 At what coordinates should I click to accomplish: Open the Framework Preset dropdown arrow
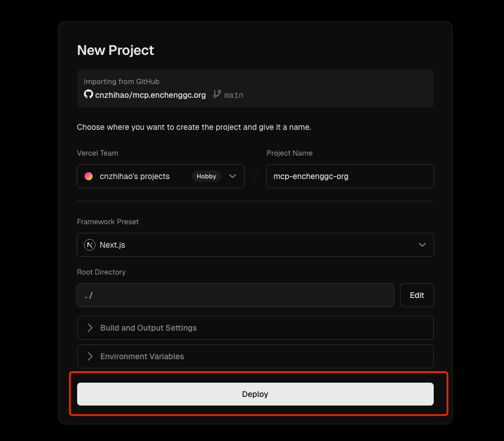tap(422, 245)
